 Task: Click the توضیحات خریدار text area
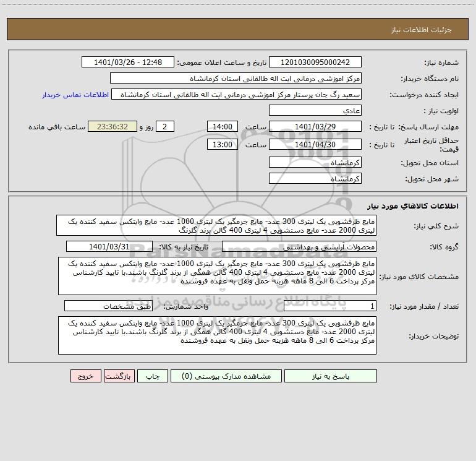click(217, 335)
